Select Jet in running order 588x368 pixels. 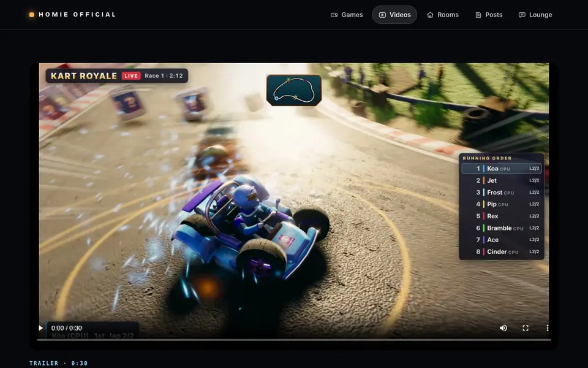[x=502, y=180]
